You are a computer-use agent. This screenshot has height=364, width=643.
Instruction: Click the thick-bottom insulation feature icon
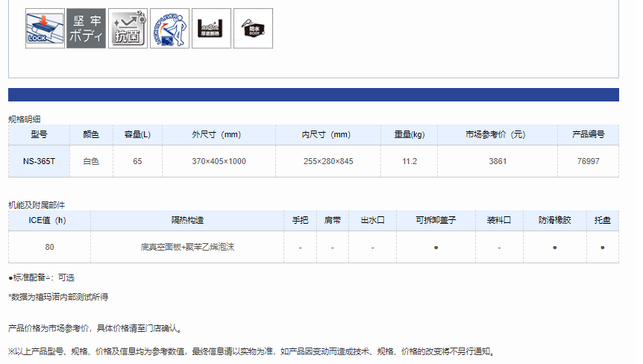click(212, 28)
